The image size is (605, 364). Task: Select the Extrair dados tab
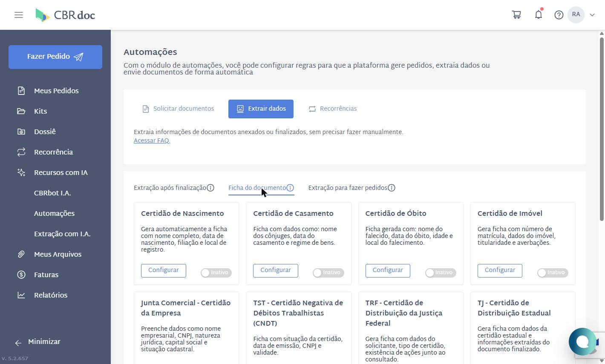coord(261,109)
